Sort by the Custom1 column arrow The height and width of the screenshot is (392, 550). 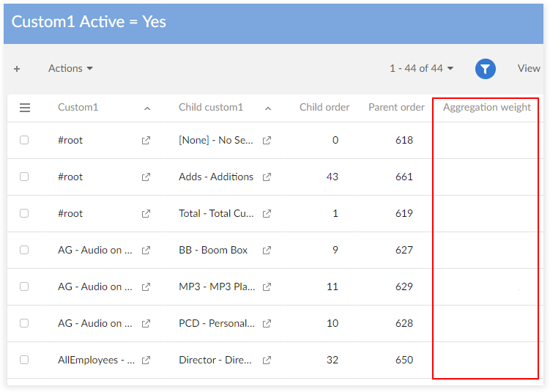pos(147,108)
